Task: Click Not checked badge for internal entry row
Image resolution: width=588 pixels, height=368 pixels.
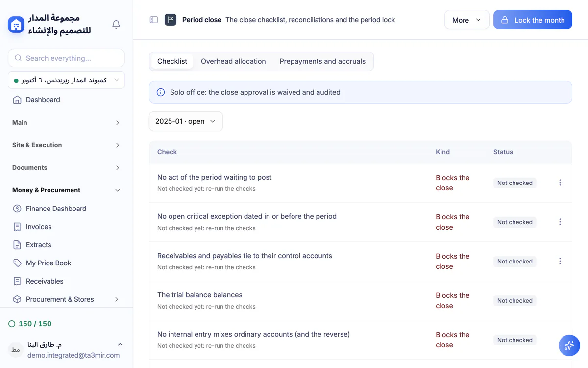Action: pyautogui.click(x=514, y=340)
